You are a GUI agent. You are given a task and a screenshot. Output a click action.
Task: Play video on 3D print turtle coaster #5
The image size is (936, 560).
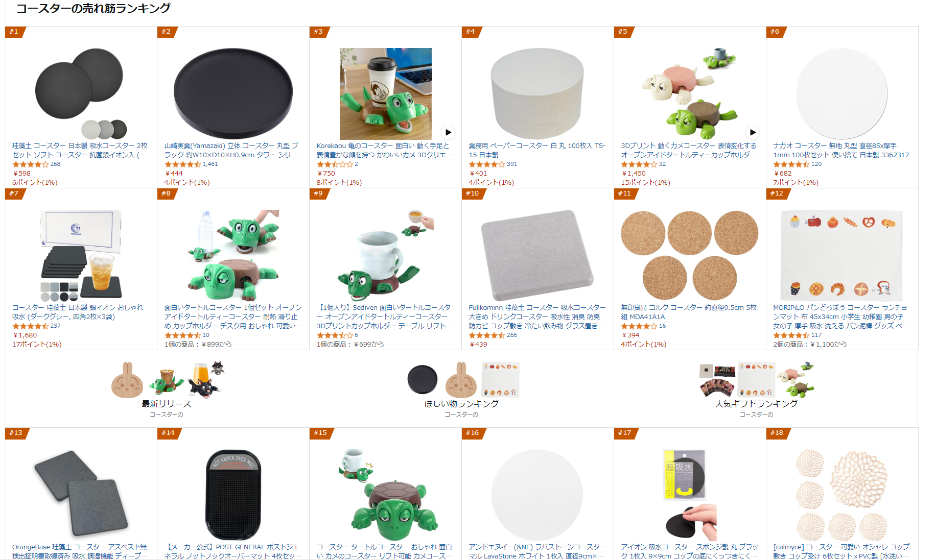[x=753, y=132]
